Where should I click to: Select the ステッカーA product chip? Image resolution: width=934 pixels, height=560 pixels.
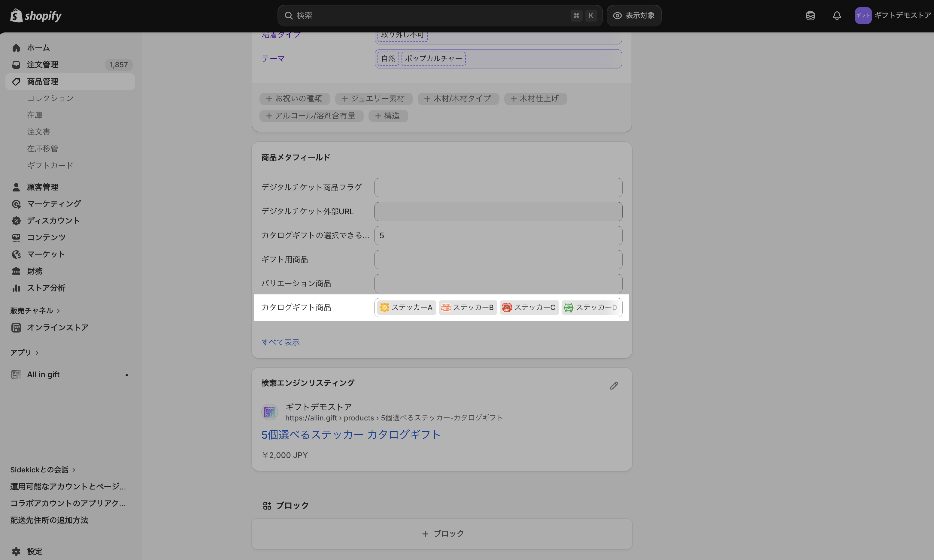point(406,308)
